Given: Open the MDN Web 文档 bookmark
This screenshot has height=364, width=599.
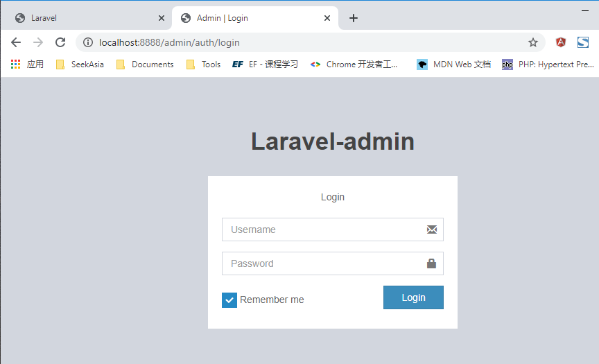Looking at the screenshot, I should pyautogui.click(x=453, y=64).
